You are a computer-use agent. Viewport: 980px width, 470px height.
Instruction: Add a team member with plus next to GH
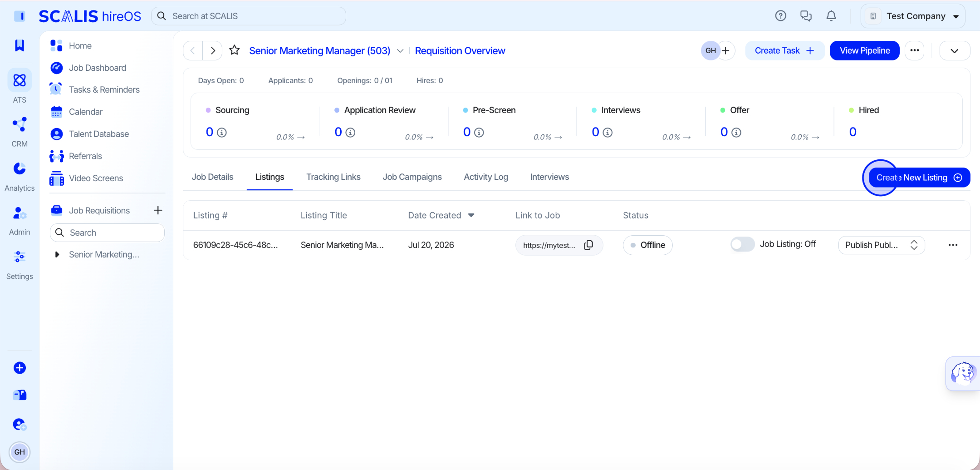[726, 50]
